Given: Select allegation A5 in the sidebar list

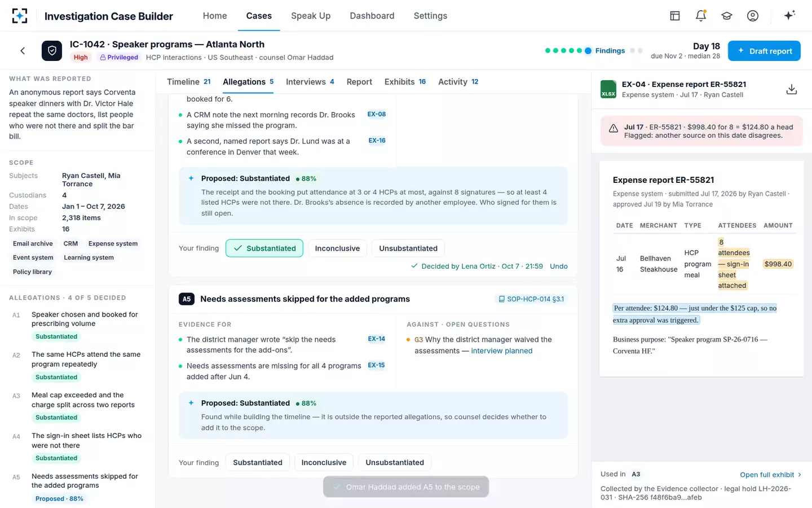Looking at the screenshot, I should coord(78,488).
